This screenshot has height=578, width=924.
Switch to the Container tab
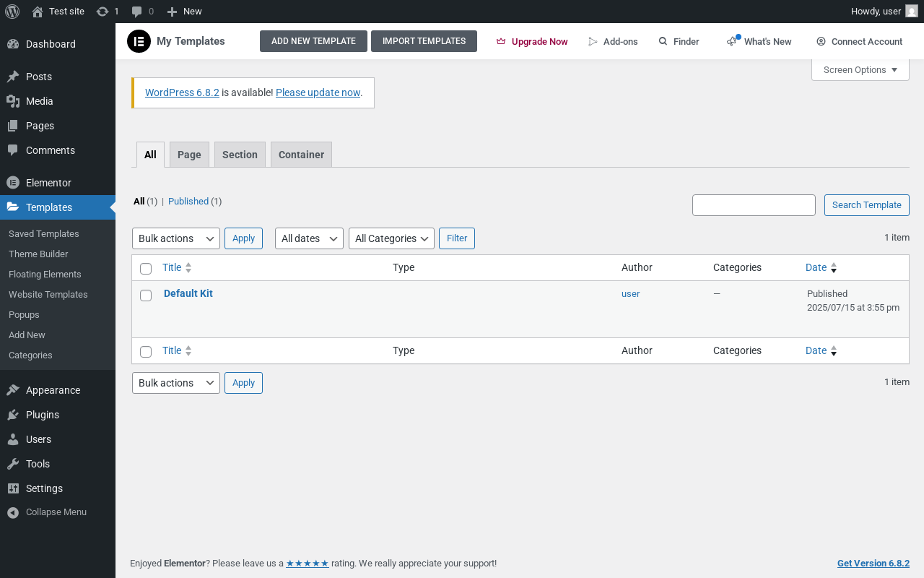(x=301, y=155)
